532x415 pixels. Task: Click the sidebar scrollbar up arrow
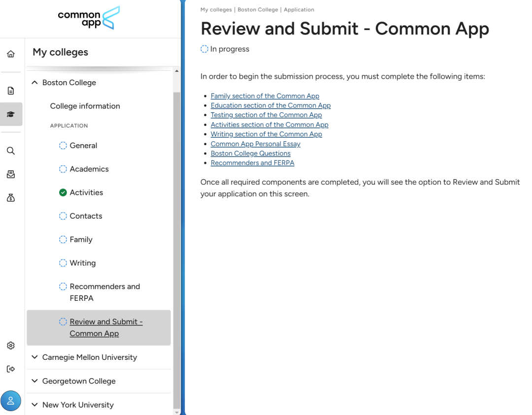click(177, 71)
